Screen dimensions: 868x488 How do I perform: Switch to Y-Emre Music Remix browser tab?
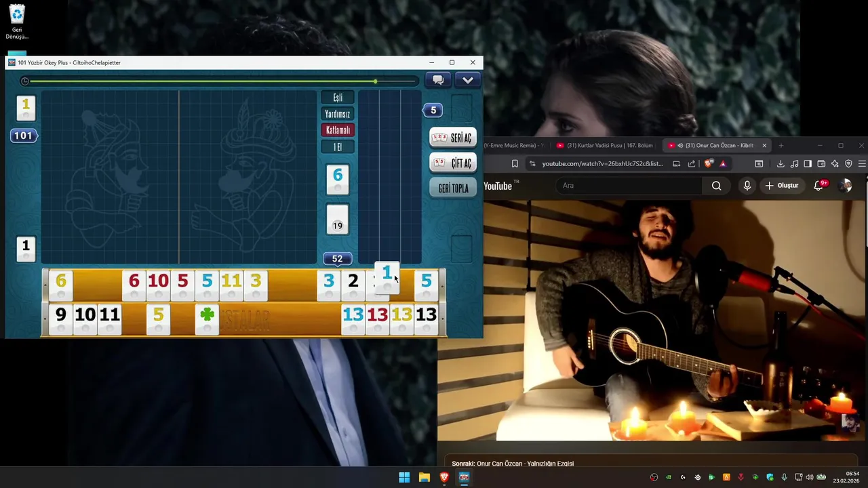[514, 145]
